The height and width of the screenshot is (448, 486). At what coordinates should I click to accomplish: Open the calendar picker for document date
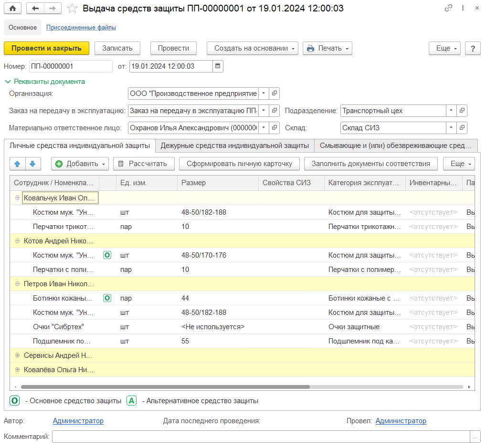point(218,66)
